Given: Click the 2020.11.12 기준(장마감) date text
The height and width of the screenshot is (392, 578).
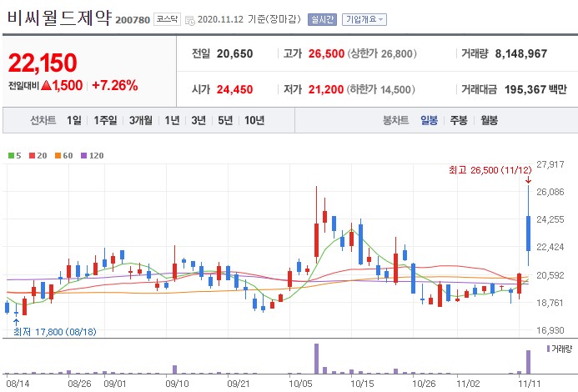Looking at the screenshot, I should (249, 19).
